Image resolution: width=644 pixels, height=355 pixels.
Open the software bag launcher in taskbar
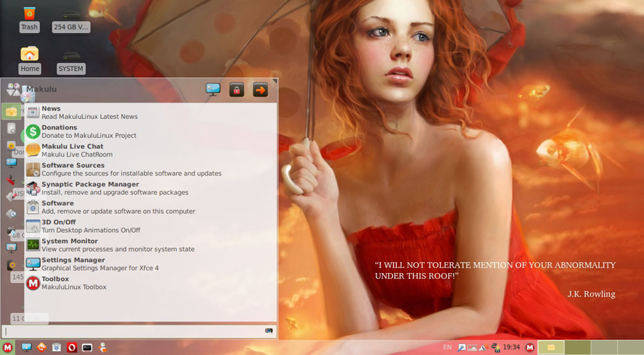(x=57, y=348)
